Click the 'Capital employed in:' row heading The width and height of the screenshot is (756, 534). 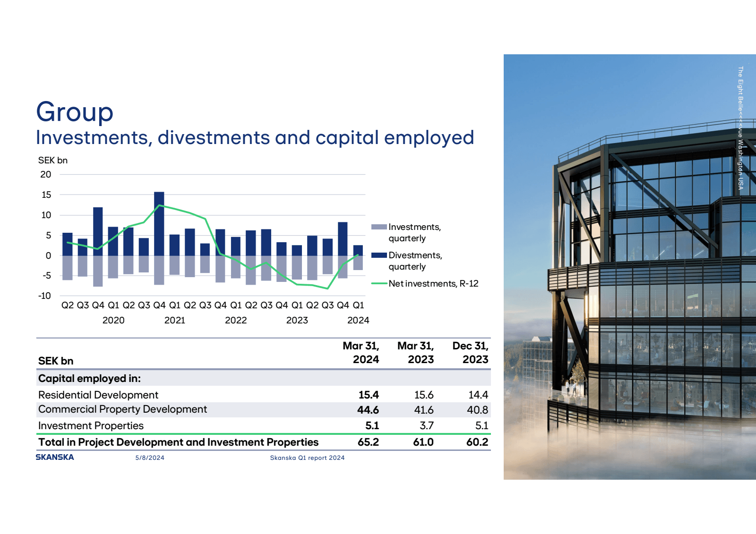tap(89, 379)
